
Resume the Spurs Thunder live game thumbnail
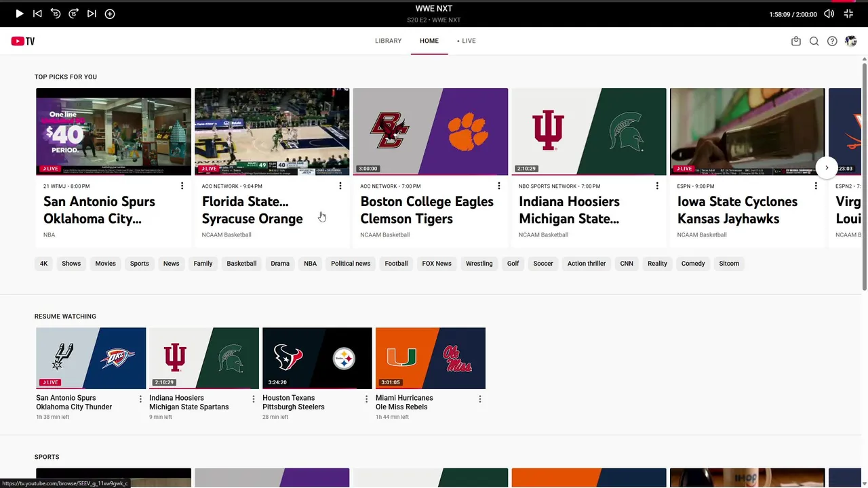[91, 359]
